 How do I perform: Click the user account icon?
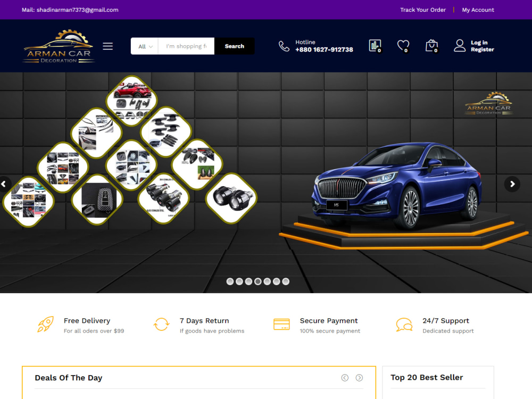tap(460, 46)
